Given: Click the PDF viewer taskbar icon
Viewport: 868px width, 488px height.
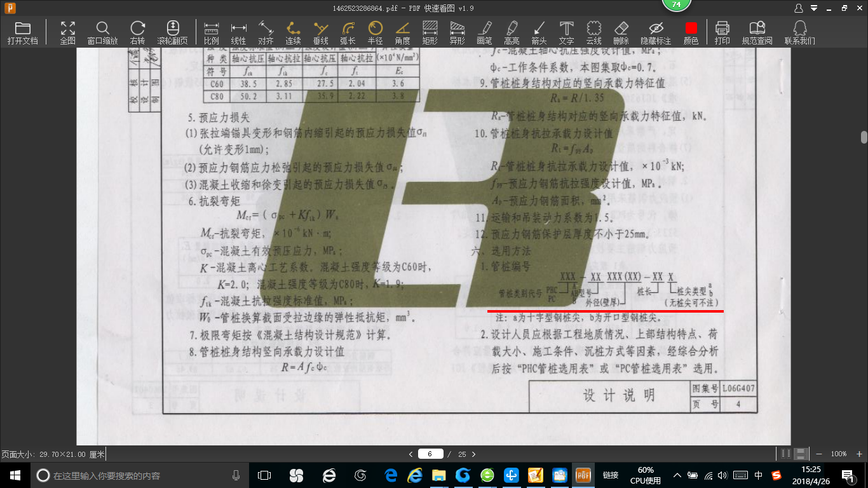Looking at the screenshot, I should coord(583,475).
